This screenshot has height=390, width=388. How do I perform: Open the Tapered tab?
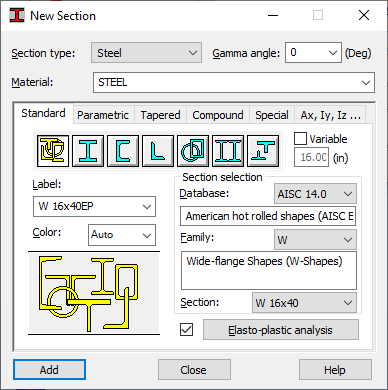click(x=160, y=115)
